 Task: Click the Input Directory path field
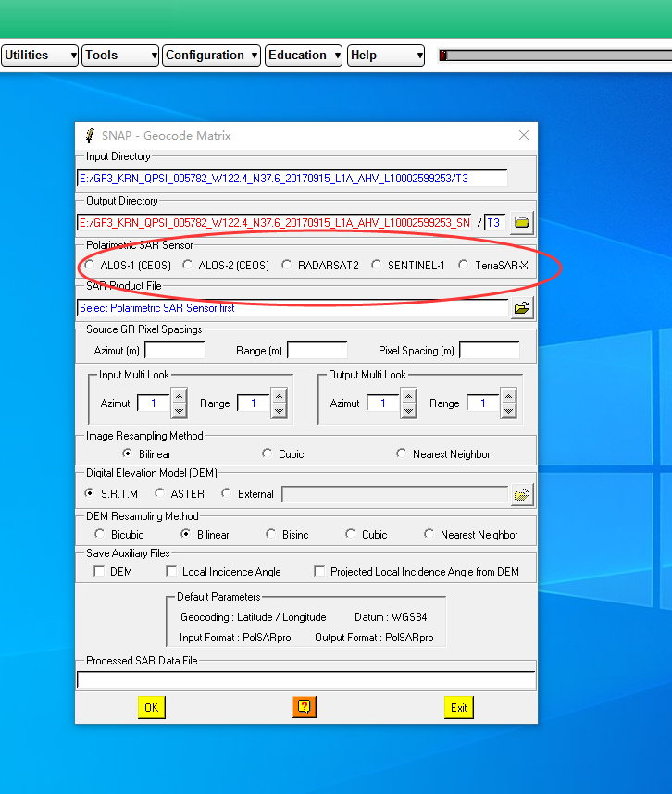coord(292,179)
